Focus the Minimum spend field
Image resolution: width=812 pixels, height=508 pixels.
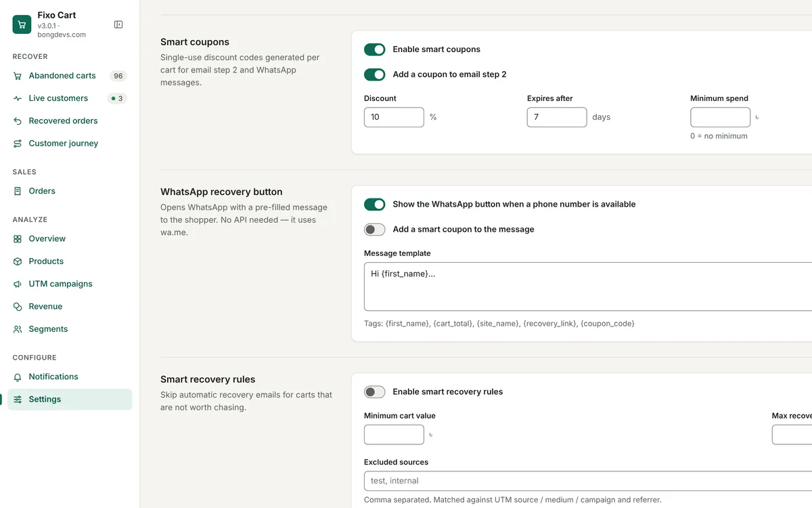point(720,117)
